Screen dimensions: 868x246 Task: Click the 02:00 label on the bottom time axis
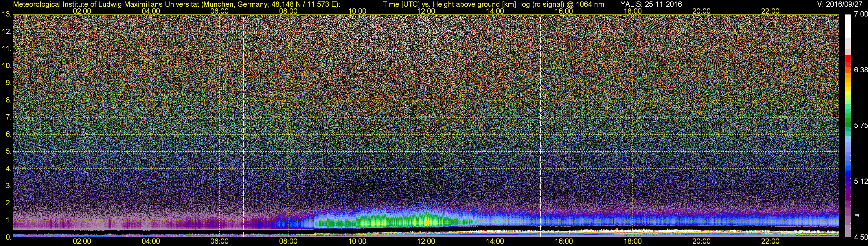point(82,241)
